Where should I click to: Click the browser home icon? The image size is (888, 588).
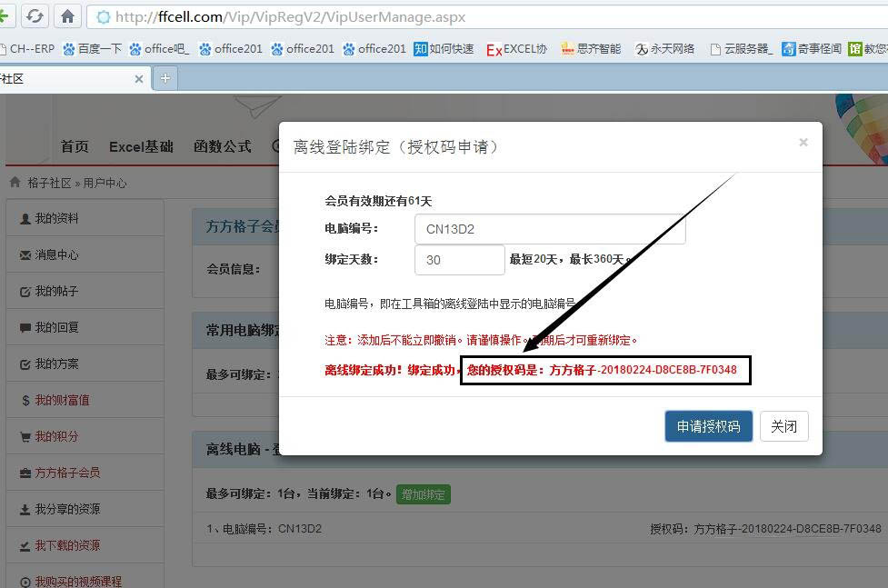(x=67, y=16)
